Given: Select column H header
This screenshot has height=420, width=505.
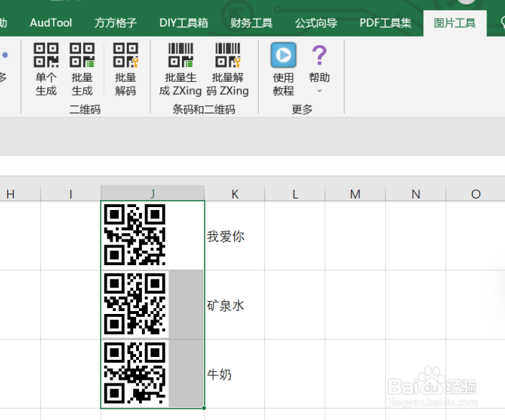Looking at the screenshot, I should click(x=20, y=194).
